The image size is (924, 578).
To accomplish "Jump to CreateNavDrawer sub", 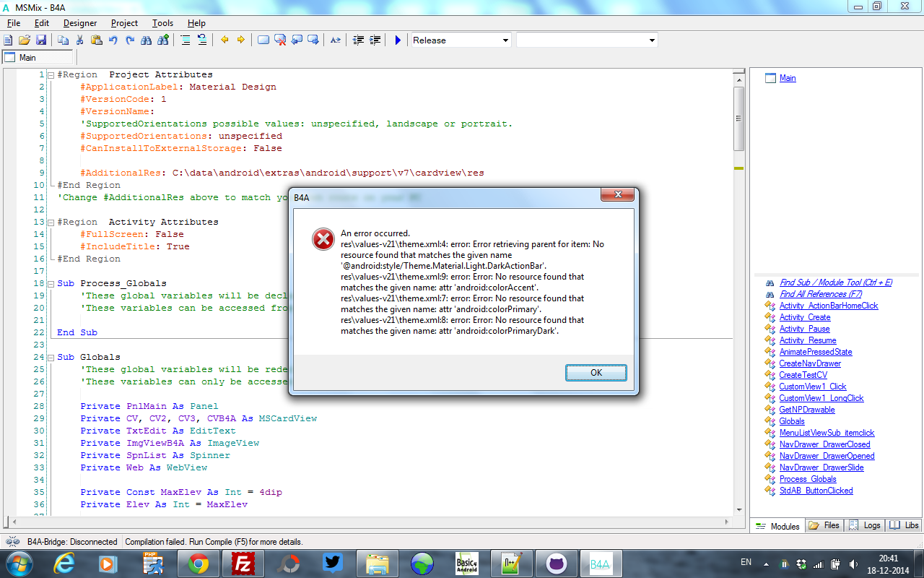I will coord(811,363).
